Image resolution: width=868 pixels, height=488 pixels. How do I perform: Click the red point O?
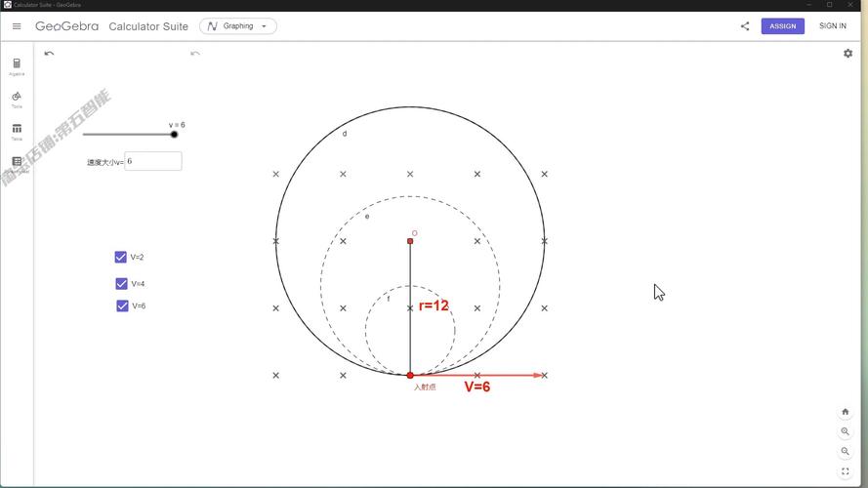point(410,241)
